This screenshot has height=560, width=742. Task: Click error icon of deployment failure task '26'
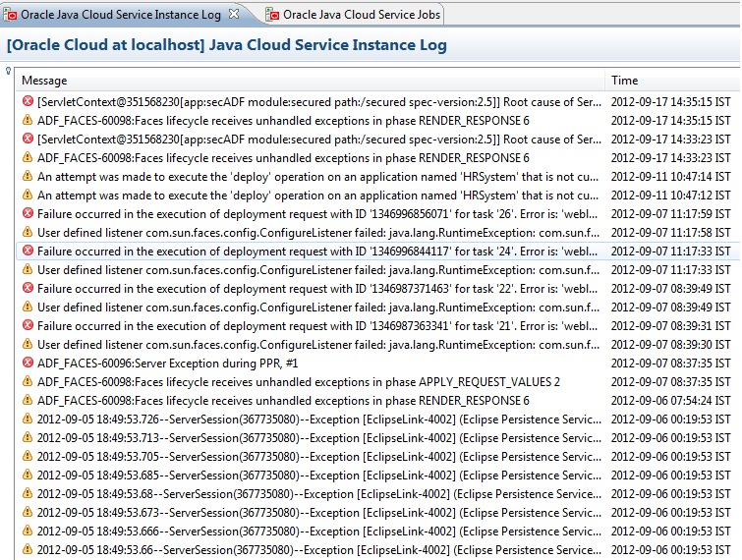[28, 213]
